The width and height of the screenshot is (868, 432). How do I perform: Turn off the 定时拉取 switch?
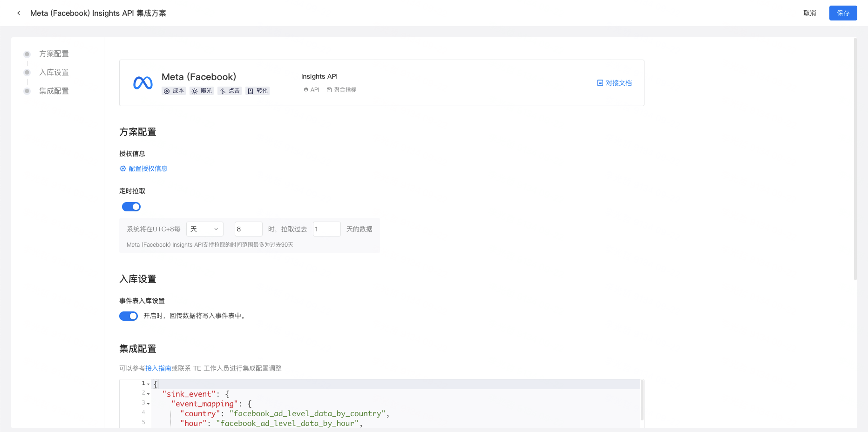point(131,207)
